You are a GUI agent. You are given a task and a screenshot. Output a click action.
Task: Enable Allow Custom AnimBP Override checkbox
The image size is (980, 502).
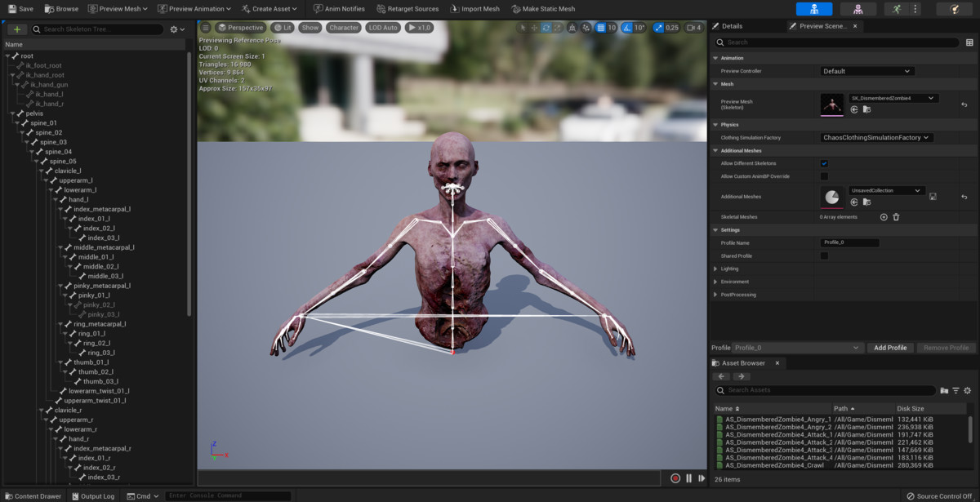click(x=824, y=176)
